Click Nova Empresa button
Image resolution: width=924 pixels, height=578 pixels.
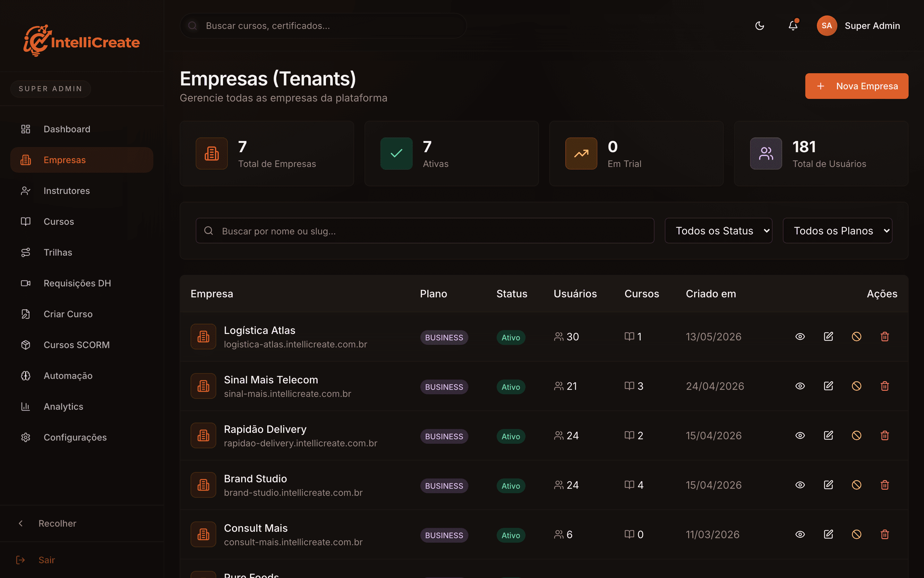[x=856, y=86]
